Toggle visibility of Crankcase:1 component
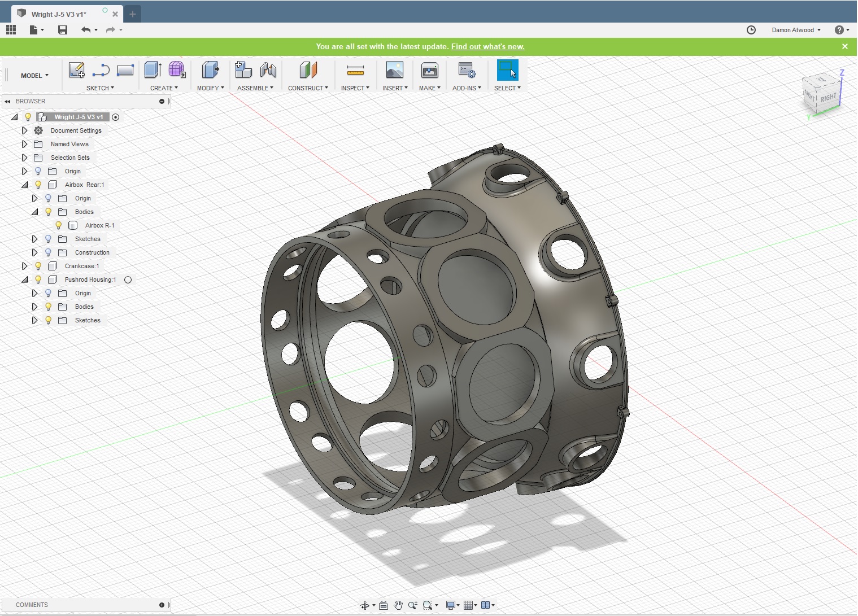Image resolution: width=858 pixels, height=616 pixels. (38, 266)
